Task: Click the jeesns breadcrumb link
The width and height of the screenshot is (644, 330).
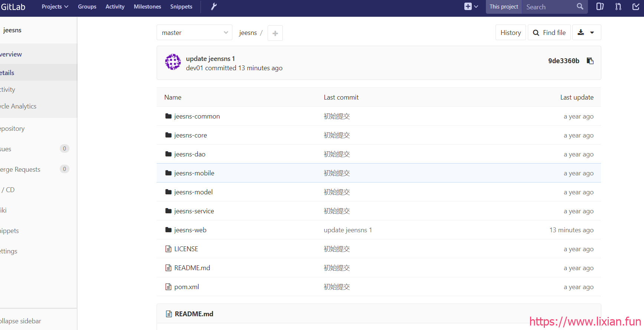Action: pyautogui.click(x=248, y=33)
